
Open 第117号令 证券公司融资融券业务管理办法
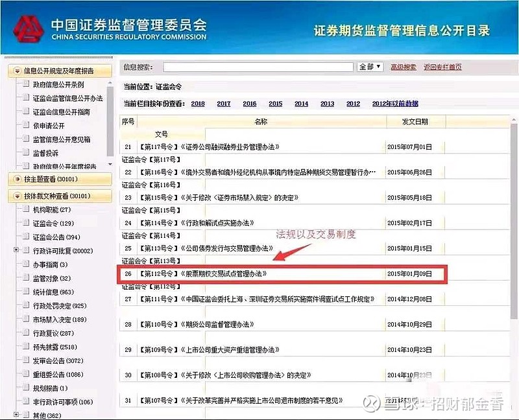click(x=210, y=147)
